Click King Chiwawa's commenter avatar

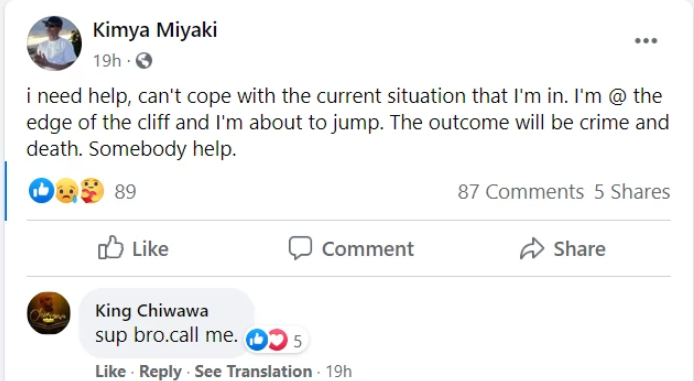(49, 313)
